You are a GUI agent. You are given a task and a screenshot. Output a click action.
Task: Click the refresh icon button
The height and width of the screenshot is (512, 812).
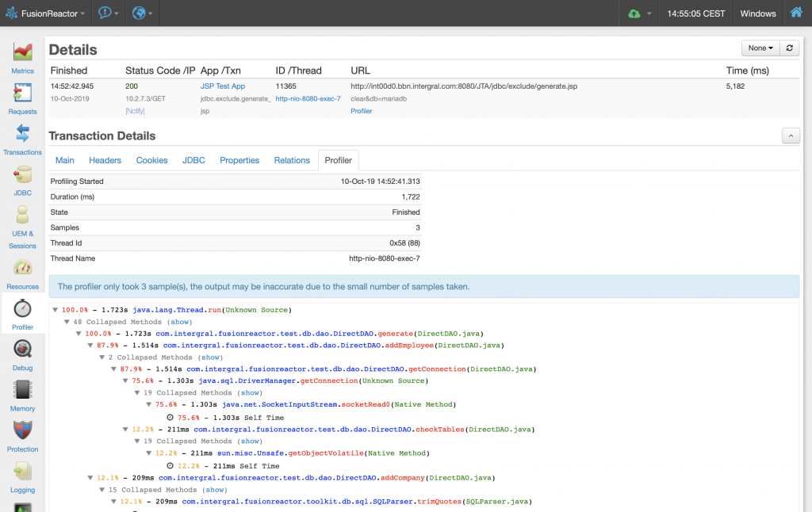790,48
